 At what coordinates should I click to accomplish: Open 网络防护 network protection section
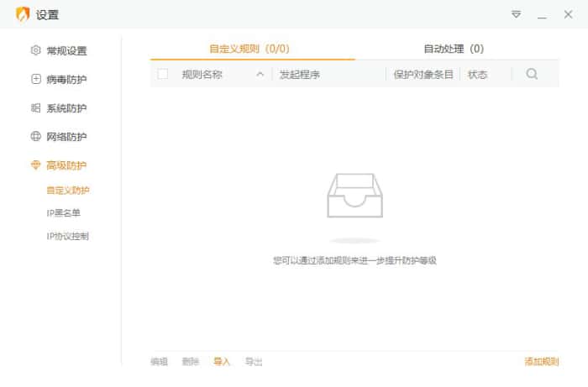coord(66,137)
